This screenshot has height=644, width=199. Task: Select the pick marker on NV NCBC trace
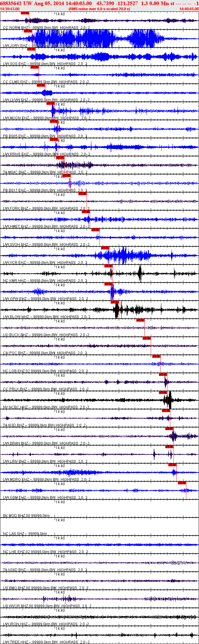pos(163,392)
